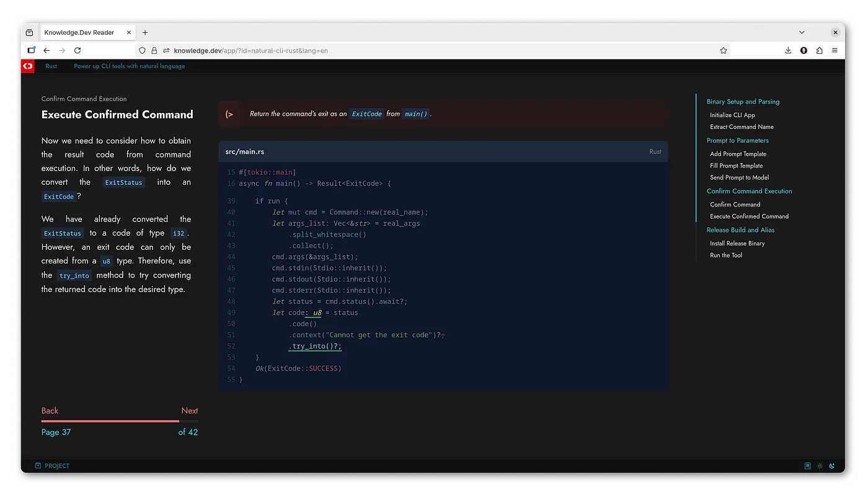Click the bookmark star in the address bar
Viewport: 868px width, 499px height.
[723, 50]
